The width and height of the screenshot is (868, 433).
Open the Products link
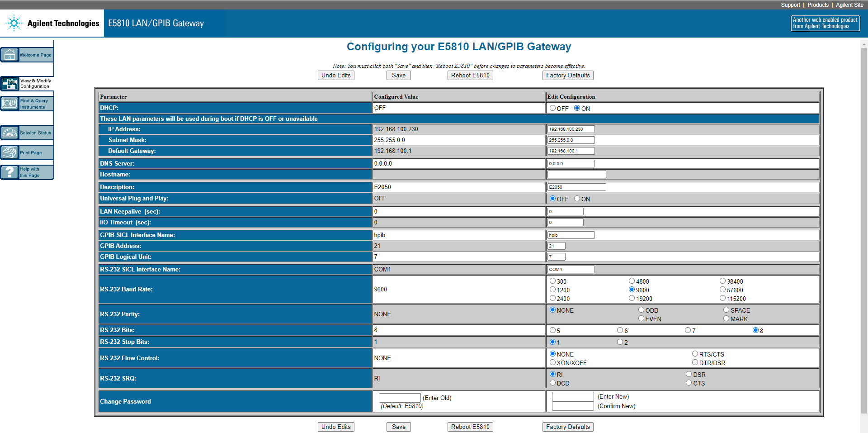pos(818,5)
